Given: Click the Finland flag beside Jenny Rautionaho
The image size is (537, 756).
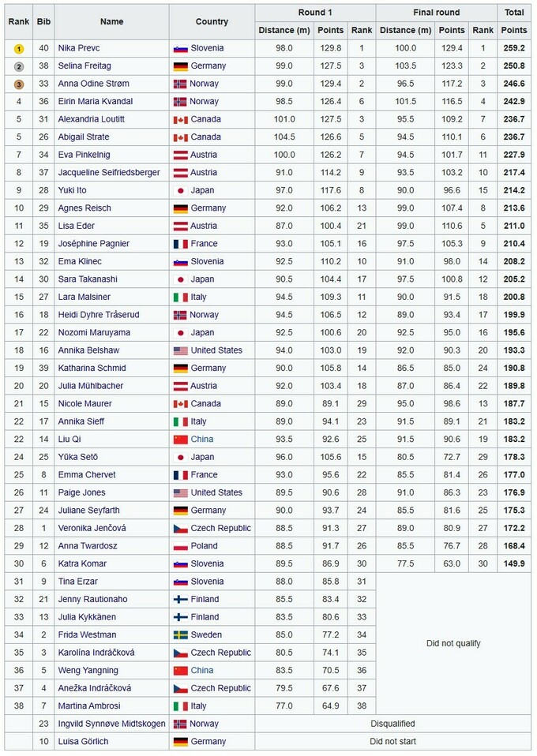Looking at the screenshot, I should (x=180, y=599).
